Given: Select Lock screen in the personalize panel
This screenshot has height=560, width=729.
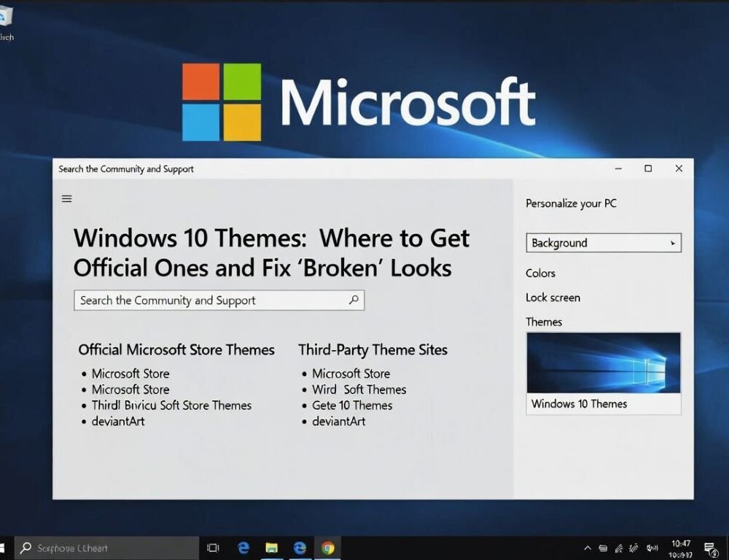Looking at the screenshot, I should (553, 297).
